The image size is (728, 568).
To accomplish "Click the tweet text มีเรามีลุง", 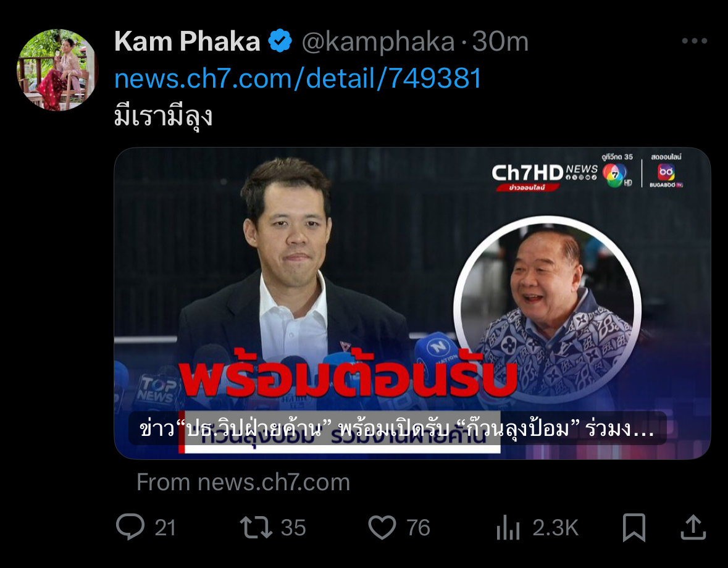I will tap(163, 116).
